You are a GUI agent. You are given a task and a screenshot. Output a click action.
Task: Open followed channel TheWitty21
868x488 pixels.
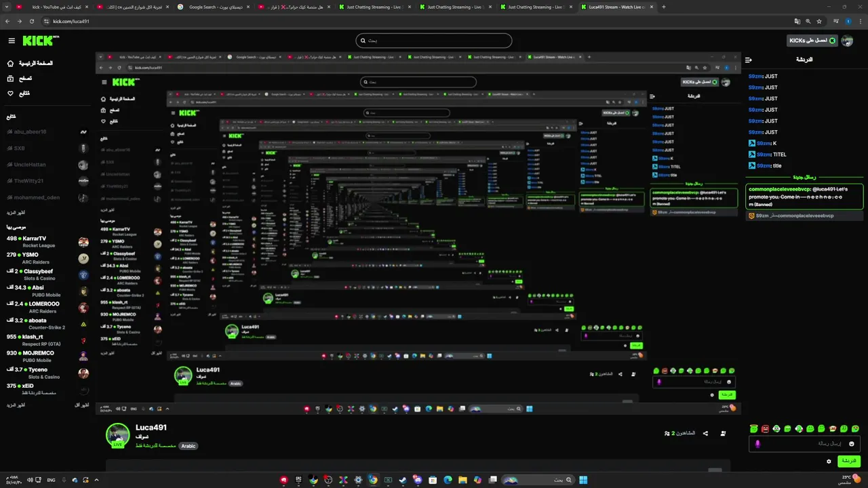point(47,181)
